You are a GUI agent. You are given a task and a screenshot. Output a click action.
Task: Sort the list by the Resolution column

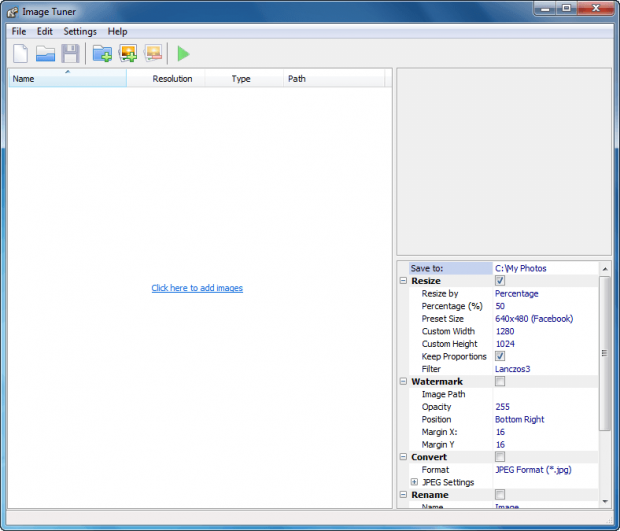[172, 78]
